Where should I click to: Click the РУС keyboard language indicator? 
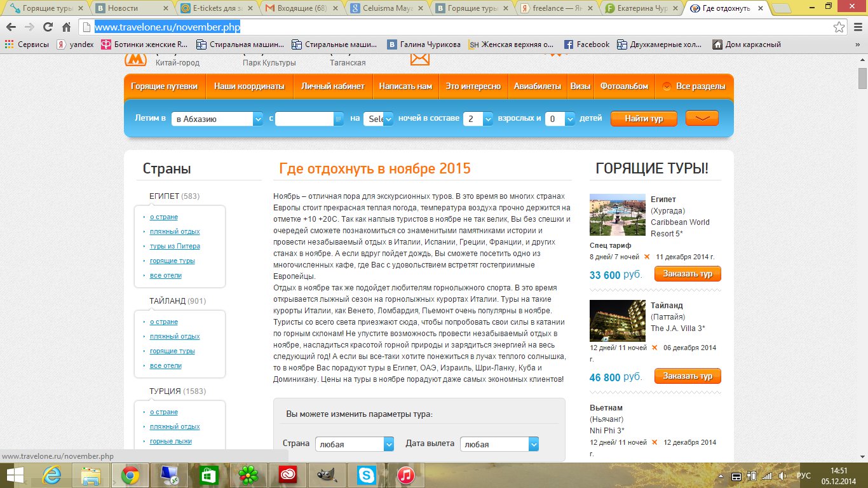point(804,476)
